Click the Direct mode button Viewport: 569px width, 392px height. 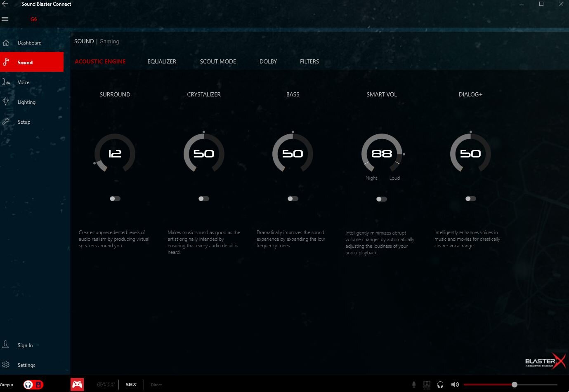pos(156,385)
